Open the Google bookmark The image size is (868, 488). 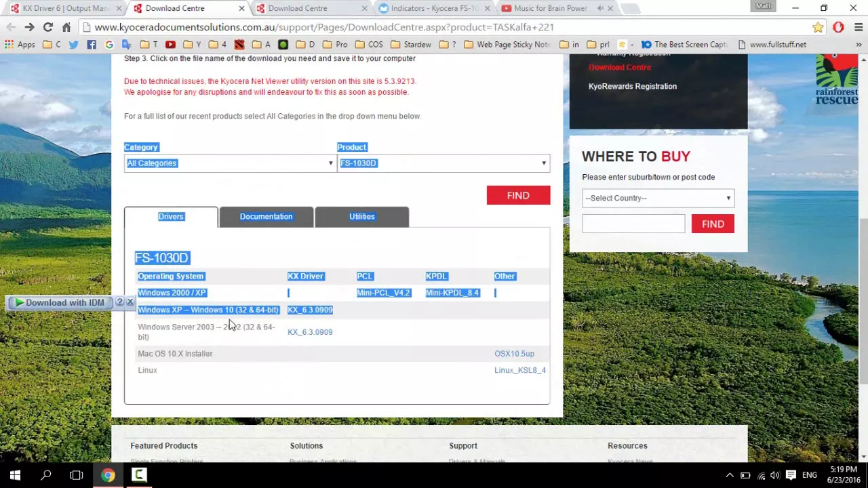(x=108, y=45)
